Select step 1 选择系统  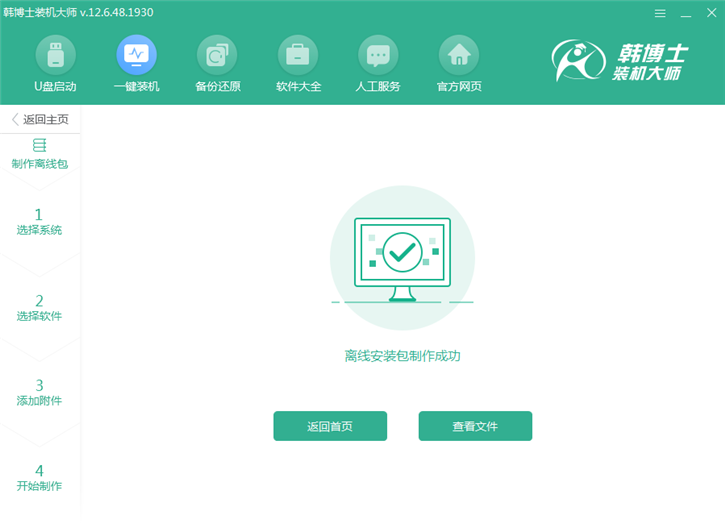39,222
